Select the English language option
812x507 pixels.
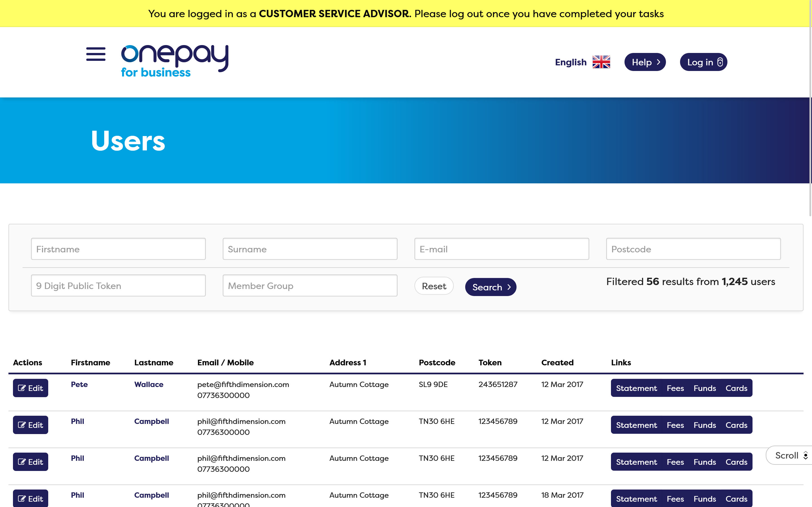pos(570,62)
